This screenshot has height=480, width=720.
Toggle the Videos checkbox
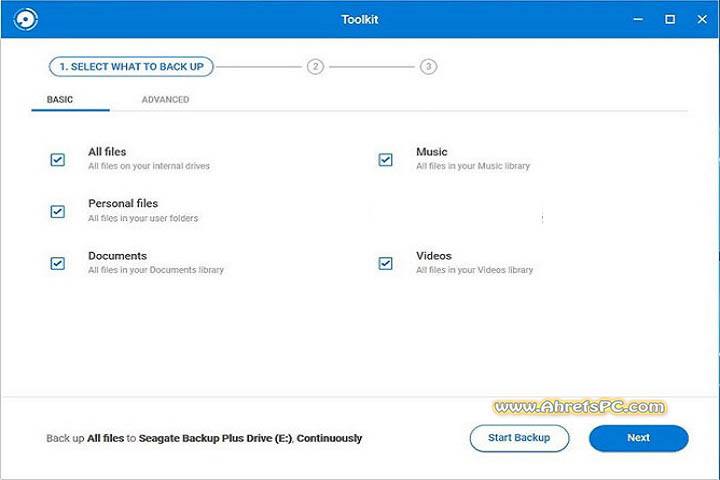pos(385,263)
